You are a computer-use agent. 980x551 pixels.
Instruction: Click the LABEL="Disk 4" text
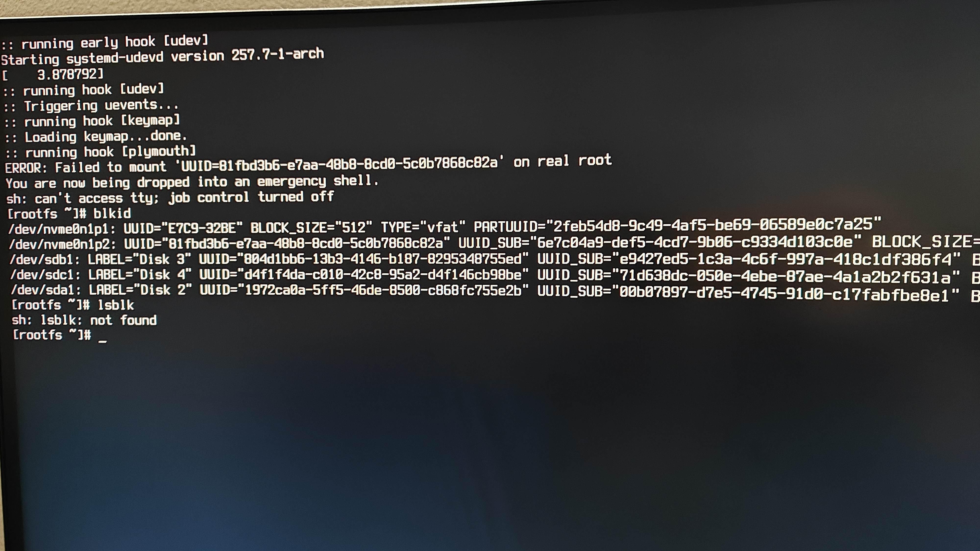click(x=140, y=275)
